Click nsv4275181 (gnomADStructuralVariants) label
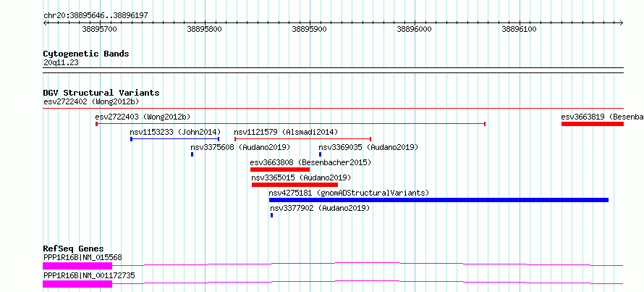Image resolution: width=644 pixels, height=292 pixels. click(349, 193)
